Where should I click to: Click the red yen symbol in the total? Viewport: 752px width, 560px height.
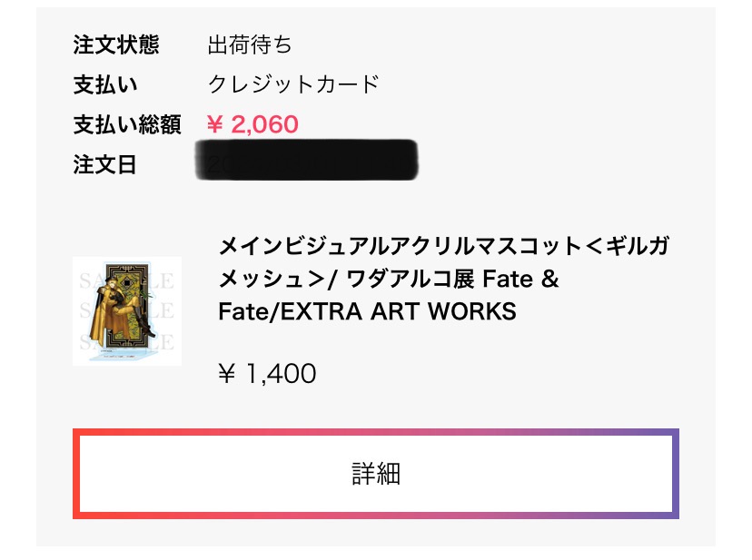click(x=215, y=124)
